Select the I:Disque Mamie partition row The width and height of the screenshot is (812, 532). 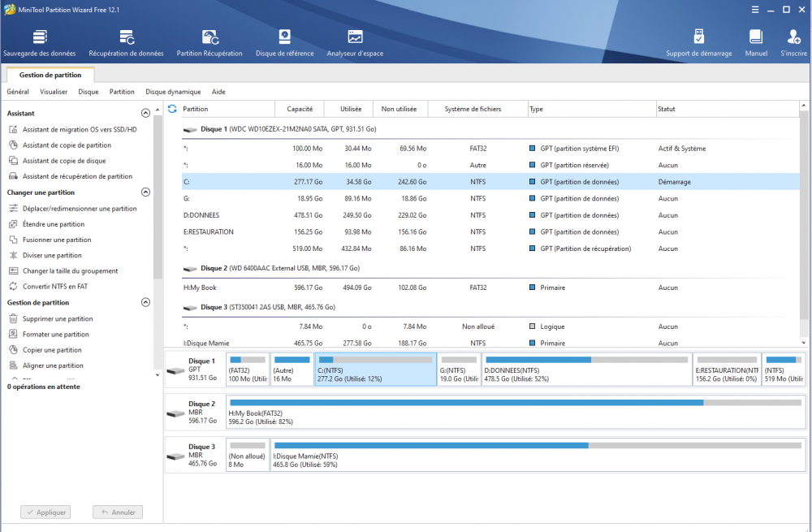click(x=490, y=343)
